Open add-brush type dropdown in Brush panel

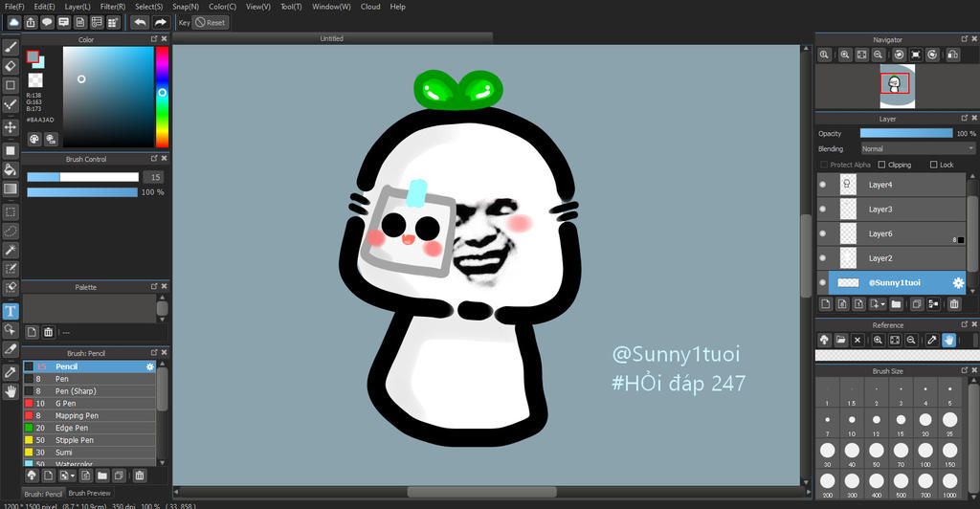pyautogui.click(x=73, y=476)
